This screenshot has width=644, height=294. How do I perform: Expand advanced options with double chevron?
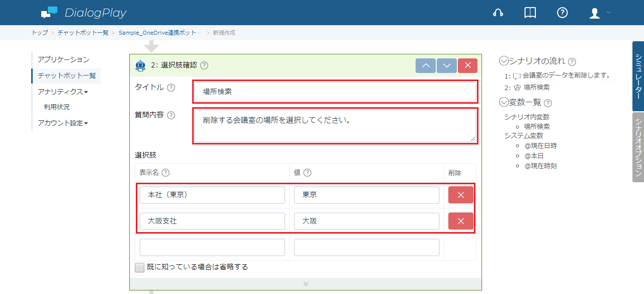click(x=305, y=284)
